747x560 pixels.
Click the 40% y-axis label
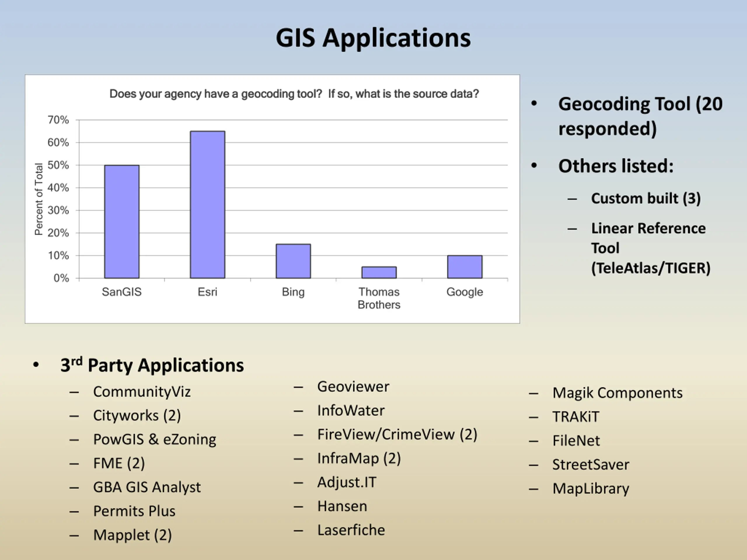click(58, 188)
